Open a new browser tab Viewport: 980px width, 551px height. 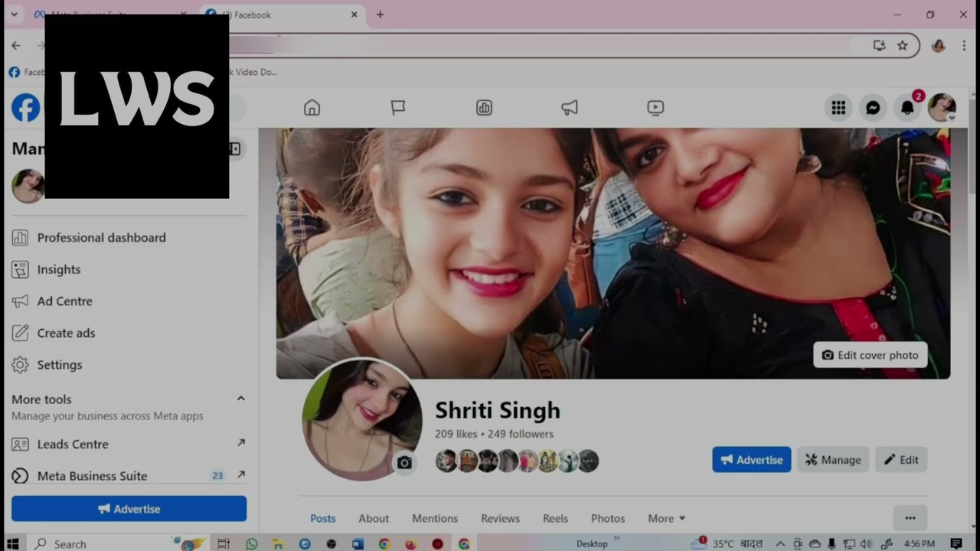click(x=380, y=15)
